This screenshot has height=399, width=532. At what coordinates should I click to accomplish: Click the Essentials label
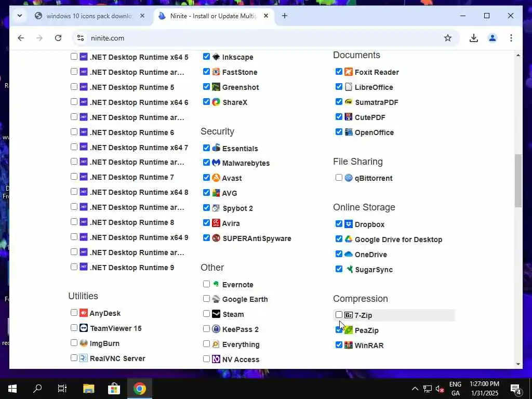point(240,148)
